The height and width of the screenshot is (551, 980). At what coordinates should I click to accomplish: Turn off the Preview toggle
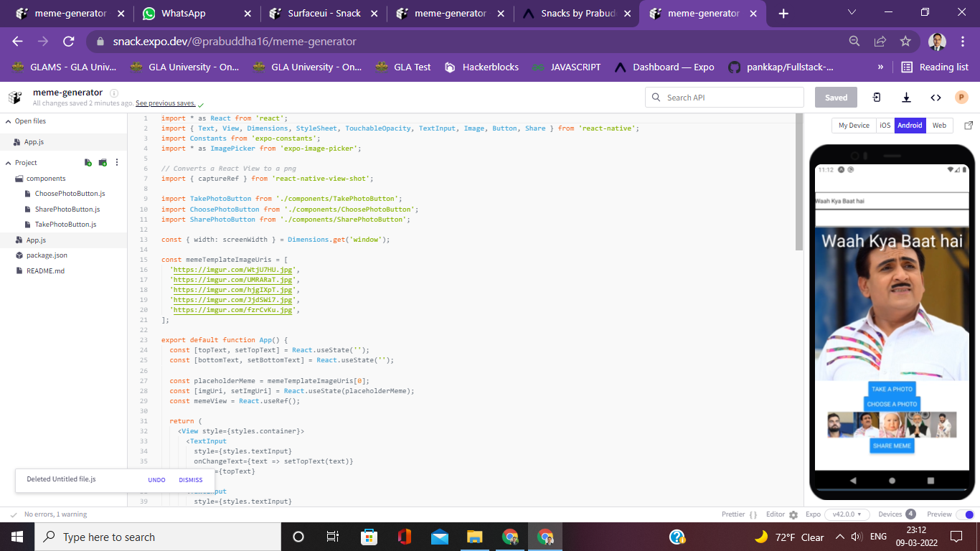coord(965,514)
